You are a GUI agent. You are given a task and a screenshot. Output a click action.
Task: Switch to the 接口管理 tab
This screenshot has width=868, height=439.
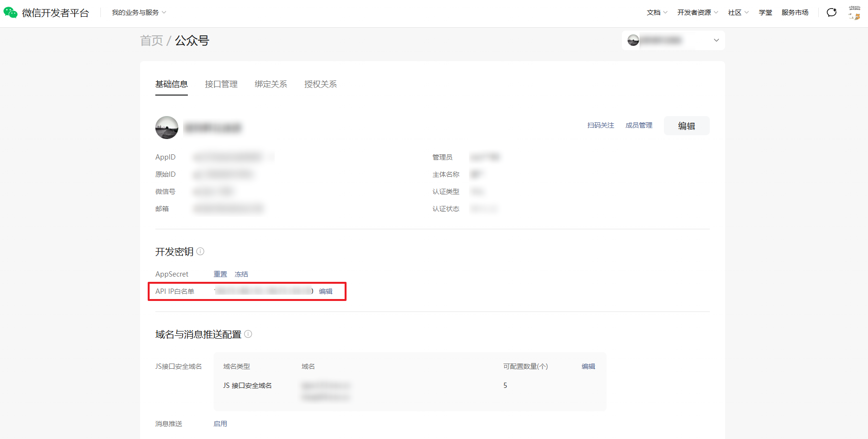(x=221, y=84)
